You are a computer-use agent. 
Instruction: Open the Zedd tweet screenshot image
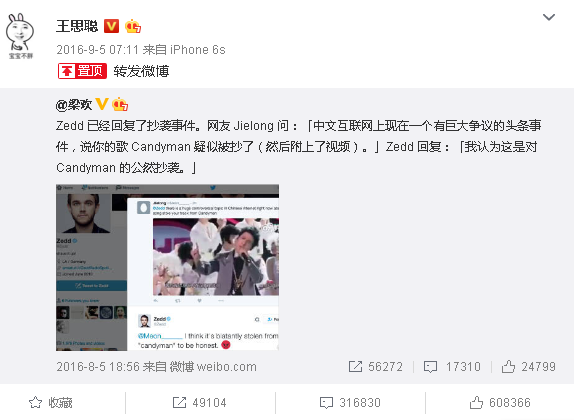167,267
